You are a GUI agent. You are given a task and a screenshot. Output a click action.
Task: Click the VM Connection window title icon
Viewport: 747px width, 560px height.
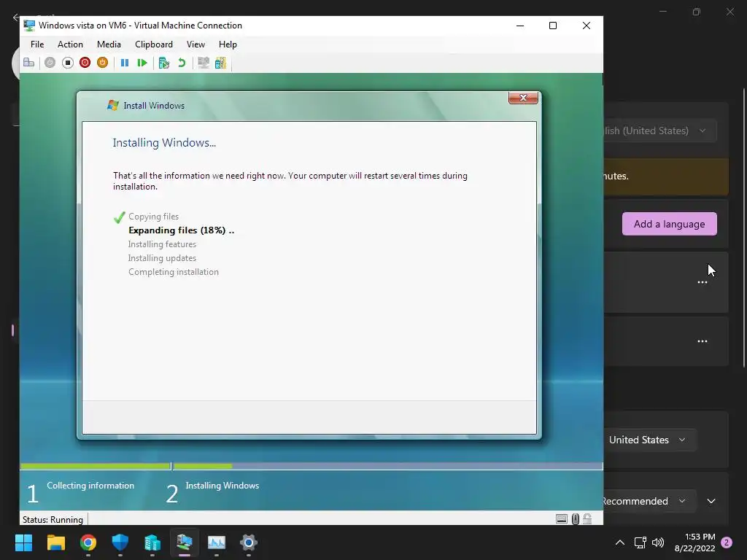[x=29, y=26]
